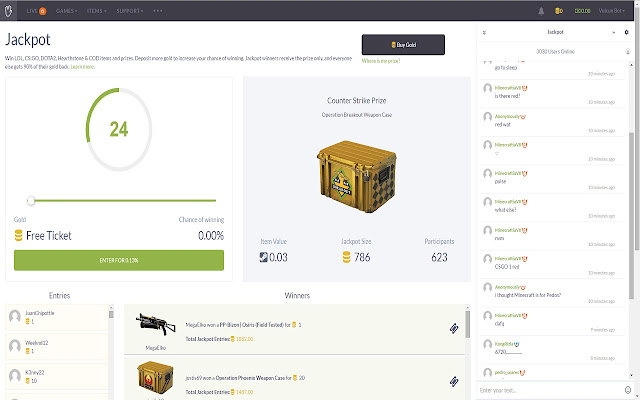Click the gold coins balance icon in header

(559, 11)
